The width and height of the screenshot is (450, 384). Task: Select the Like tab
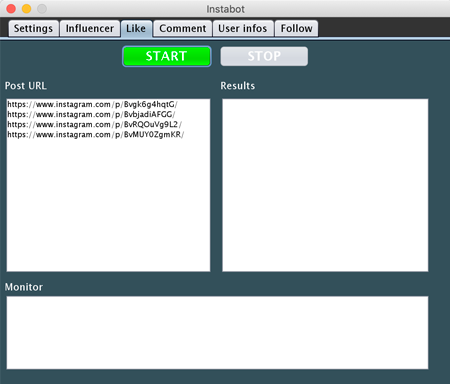[136, 29]
